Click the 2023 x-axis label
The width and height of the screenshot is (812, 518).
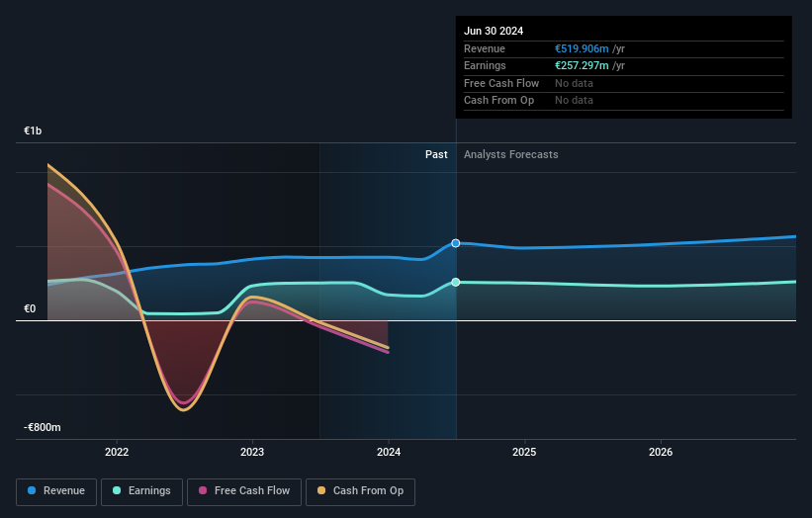[252, 452]
